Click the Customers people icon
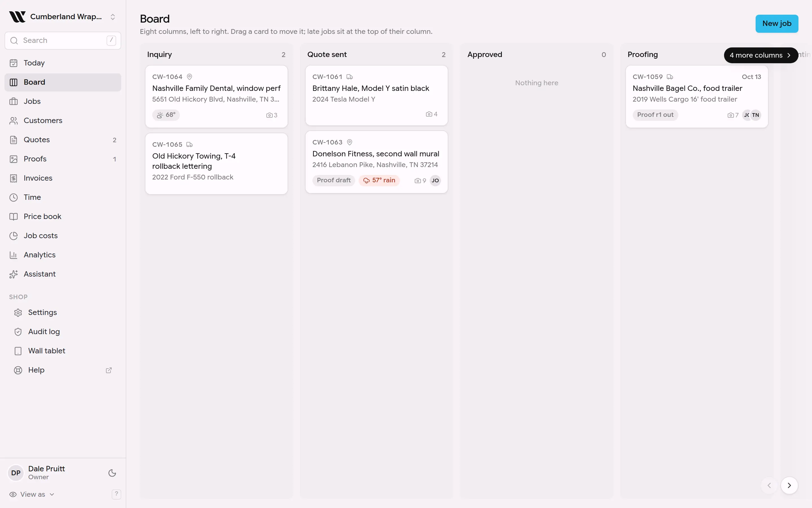Image resolution: width=812 pixels, height=508 pixels. [14, 121]
